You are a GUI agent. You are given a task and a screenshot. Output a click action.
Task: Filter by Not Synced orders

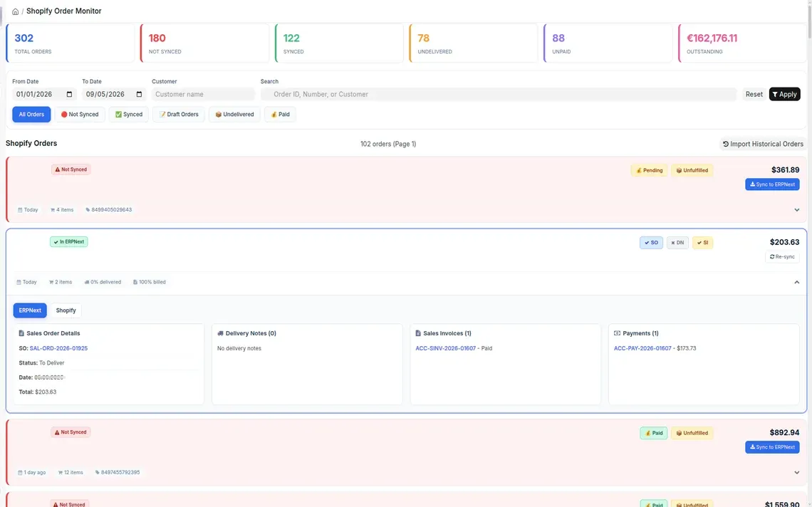[80, 115]
